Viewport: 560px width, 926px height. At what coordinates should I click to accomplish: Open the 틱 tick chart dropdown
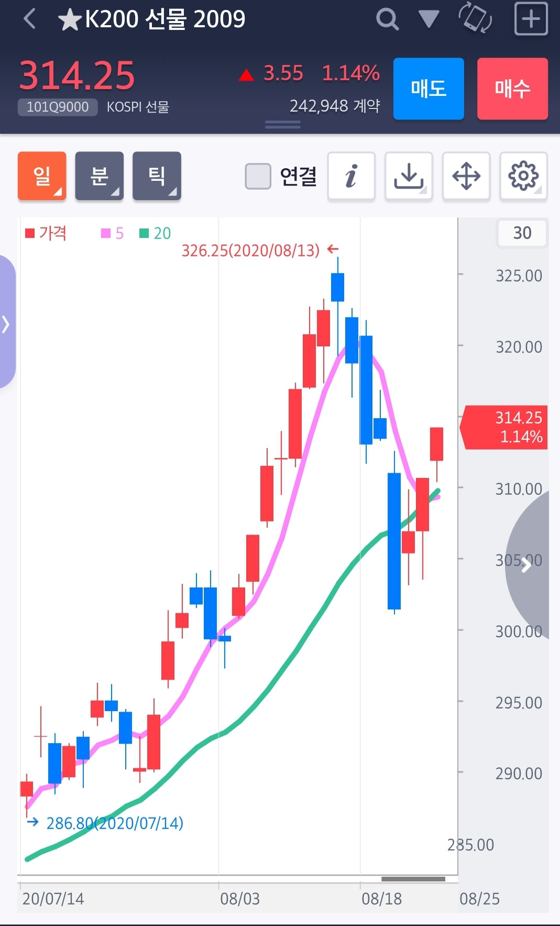click(x=157, y=176)
